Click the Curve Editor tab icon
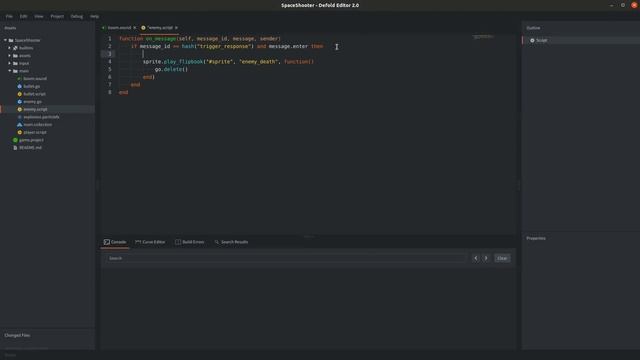This screenshot has width=640, height=360. click(138, 242)
